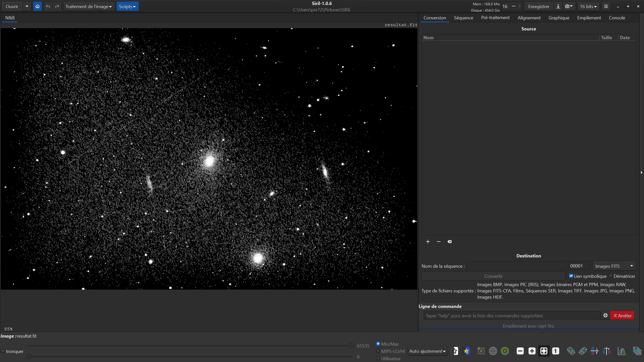Rotate image 90° counter-clockwise
The image size is (644, 362).
[x=571, y=351]
